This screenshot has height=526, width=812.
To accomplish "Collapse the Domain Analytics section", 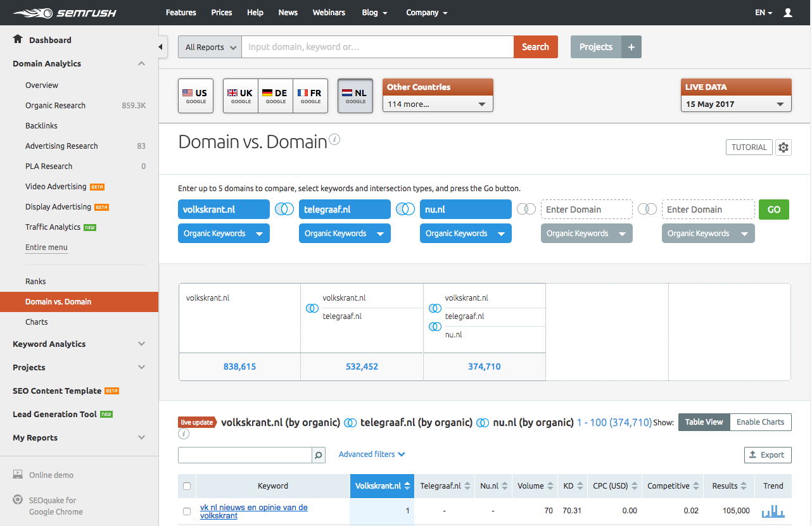I will coord(142,63).
